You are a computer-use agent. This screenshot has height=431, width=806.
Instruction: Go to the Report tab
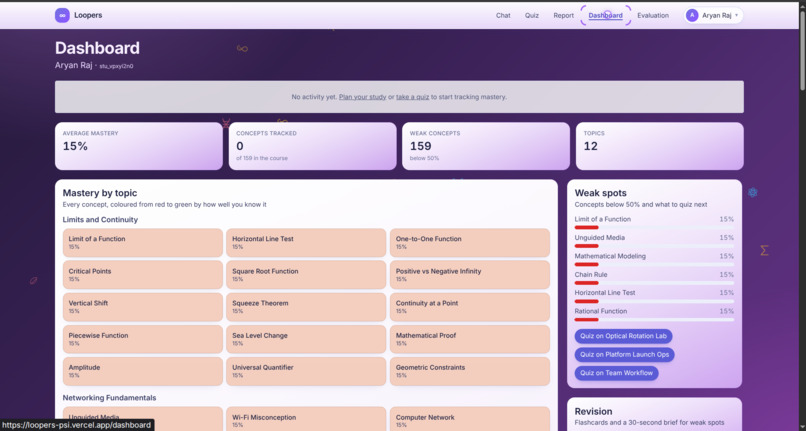click(563, 15)
